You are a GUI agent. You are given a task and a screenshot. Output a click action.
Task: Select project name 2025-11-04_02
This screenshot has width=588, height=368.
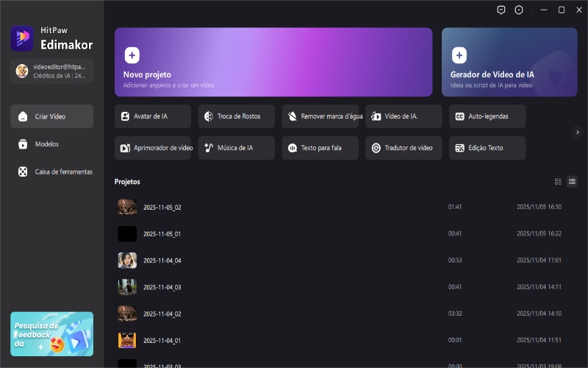162,314
